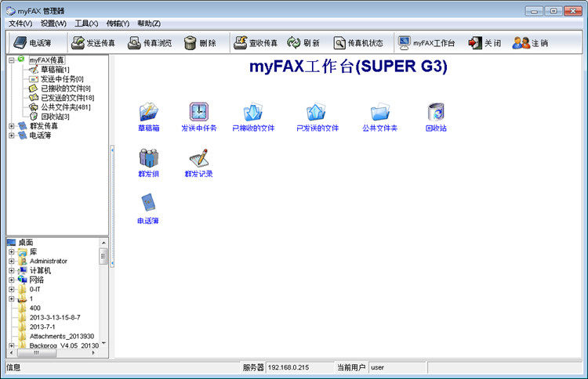588x379 pixels.
Task: Select 草稿箱[1] in the tree
Action: pos(55,70)
